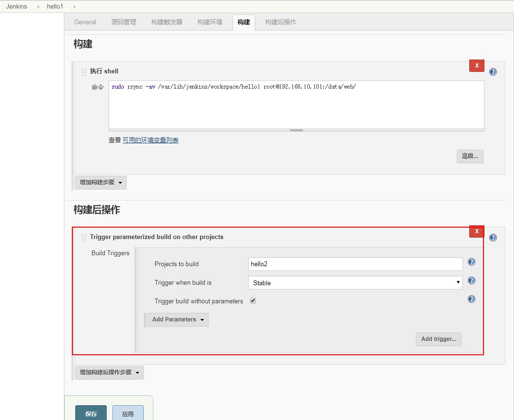The height and width of the screenshot is (420, 514).
Task: Switch to the General tab
Action: coord(85,22)
